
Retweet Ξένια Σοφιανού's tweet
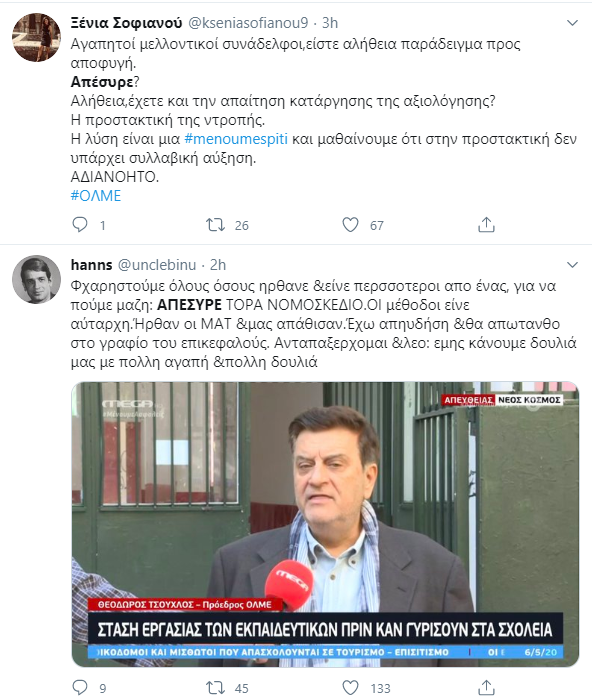[215, 225]
